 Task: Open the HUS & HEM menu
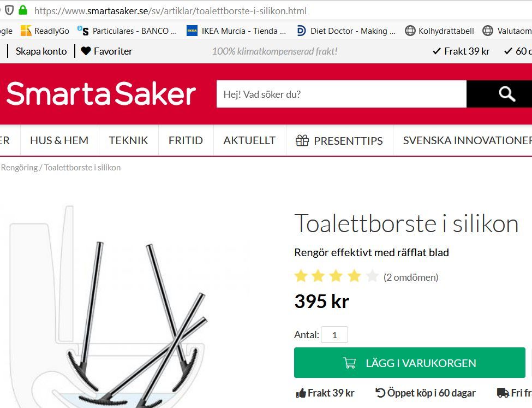pyautogui.click(x=59, y=140)
